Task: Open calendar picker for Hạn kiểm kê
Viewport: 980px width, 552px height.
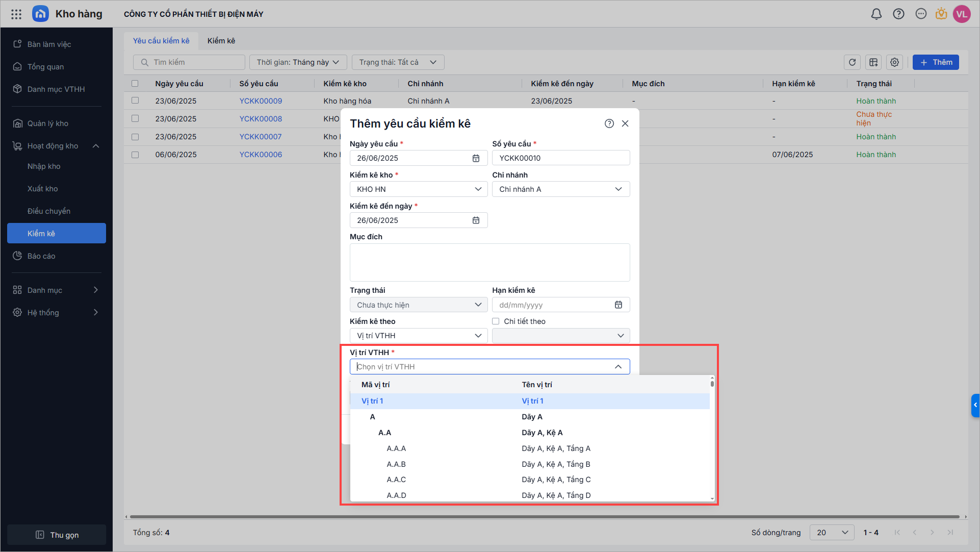Action: point(618,305)
